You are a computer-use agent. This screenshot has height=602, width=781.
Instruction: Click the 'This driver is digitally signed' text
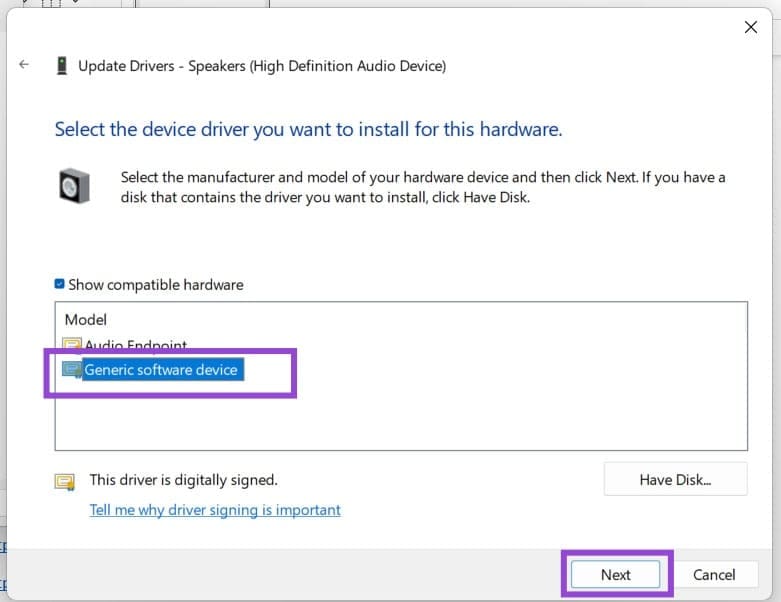coord(183,481)
